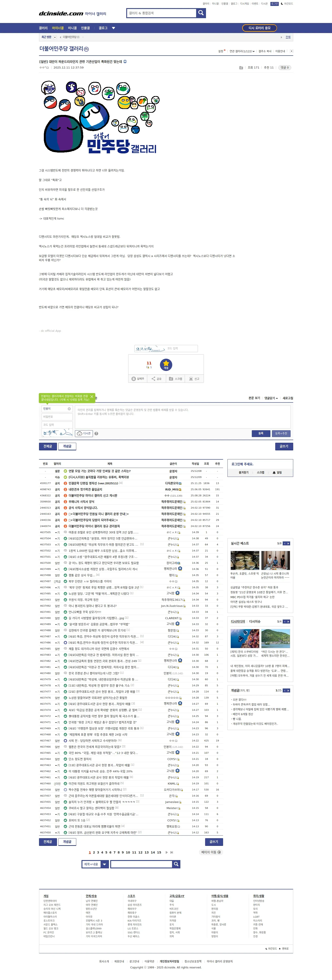Jump to last page arrow in pagination

pos(172,853)
